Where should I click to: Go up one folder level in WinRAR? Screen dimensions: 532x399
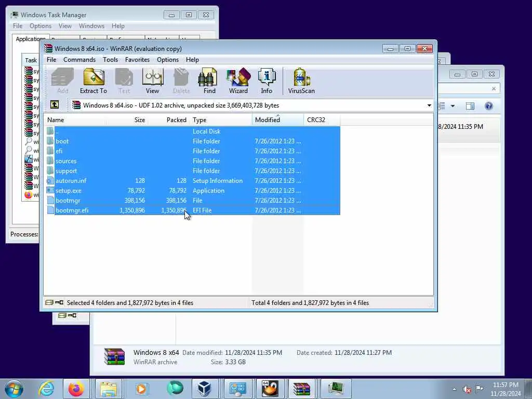coord(54,104)
